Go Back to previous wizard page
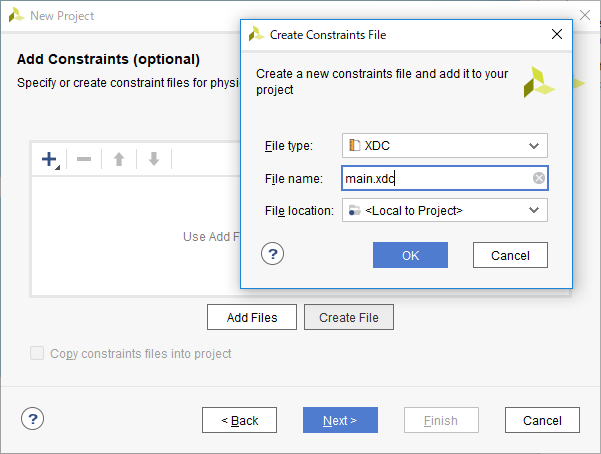Image resolution: width=601 pixels, height=454 pixels. pyautogui.click(x=239, y=420)
